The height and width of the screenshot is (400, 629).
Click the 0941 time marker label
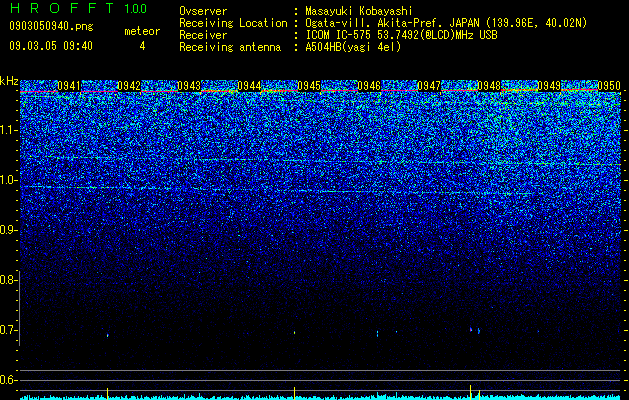pyautogui.click(x=69, y=86)
